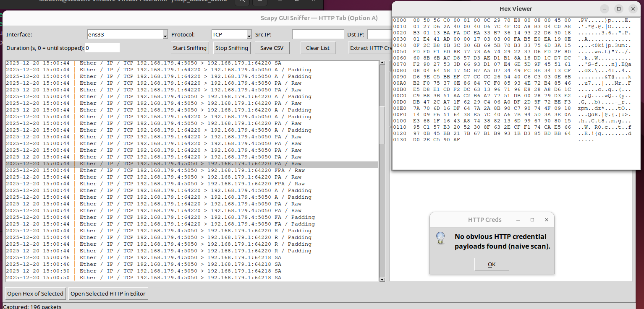Open the Interface dropdown showing ens33
The width and height of the screenshot is (644, 309).
pyautogui.click(x=165, y=35)
